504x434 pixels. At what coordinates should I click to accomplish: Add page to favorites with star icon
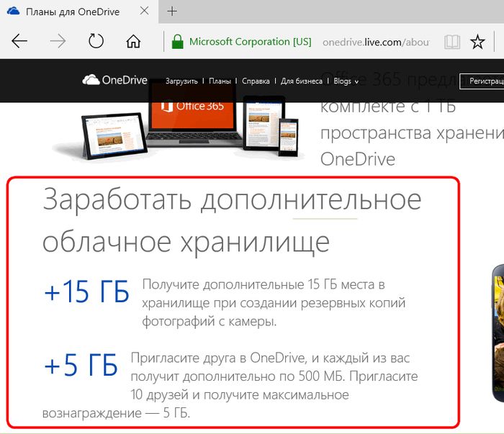477,42
